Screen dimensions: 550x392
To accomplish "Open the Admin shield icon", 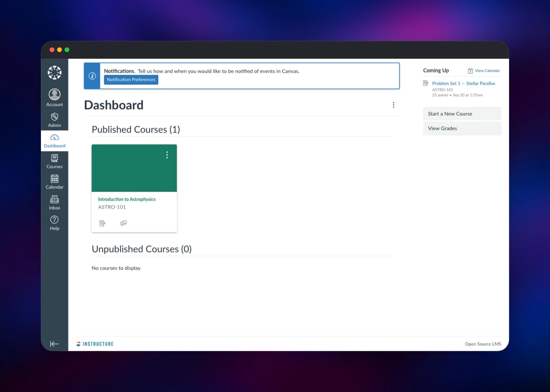I will click(x=55, y=117).
